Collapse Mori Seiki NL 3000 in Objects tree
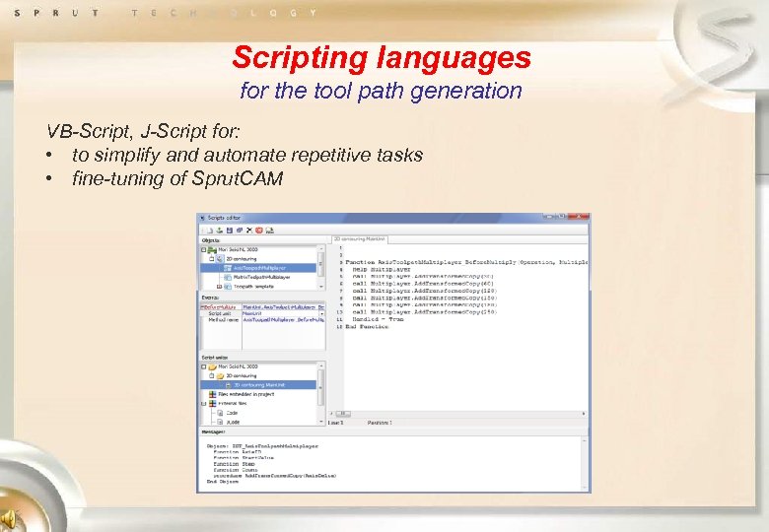The height and width of the screenshot is (532, 769). tap(203, 250)
